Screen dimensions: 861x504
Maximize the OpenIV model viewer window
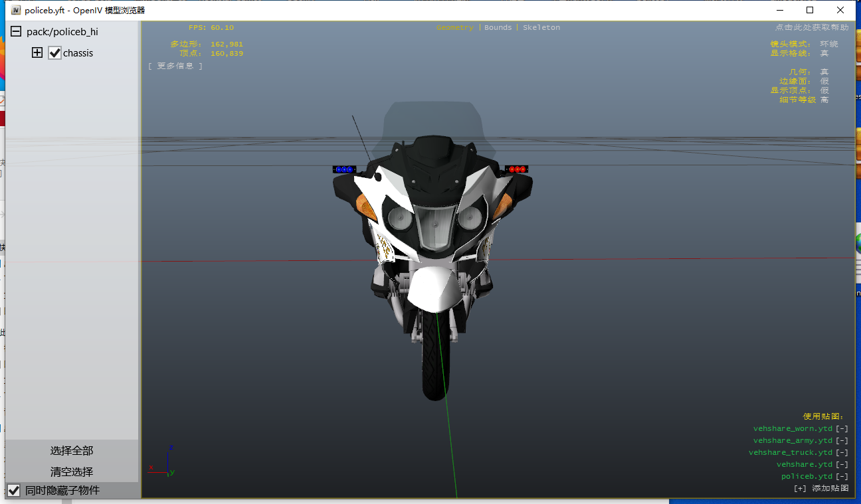click(x=810, y=10)
